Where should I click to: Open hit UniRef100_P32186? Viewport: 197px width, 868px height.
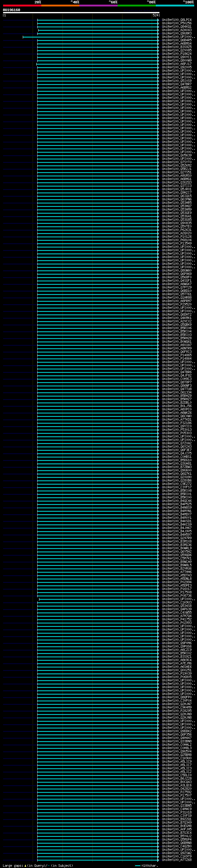click(x=176, y=423)
